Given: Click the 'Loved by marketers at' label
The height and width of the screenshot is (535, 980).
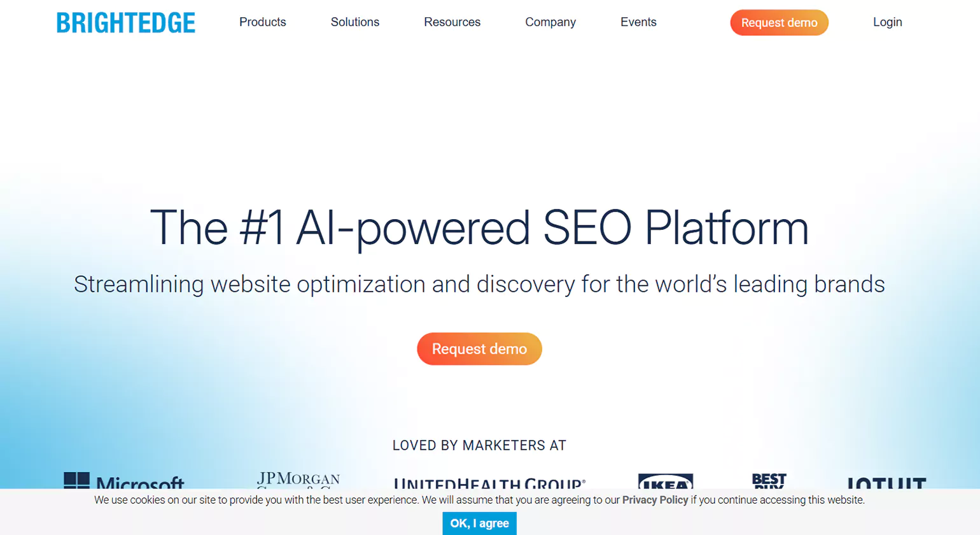Looking at the screenshot, I should click(479, 446).
